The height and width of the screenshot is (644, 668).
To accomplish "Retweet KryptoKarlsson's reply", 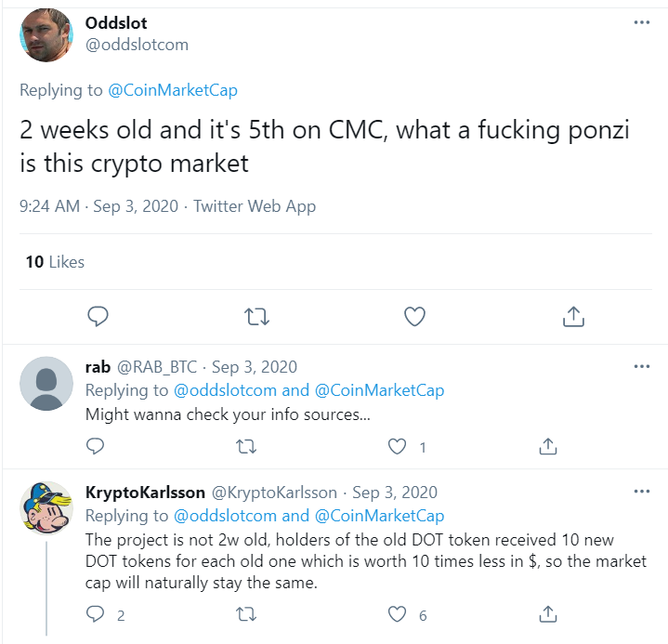I will click(247, 614).
